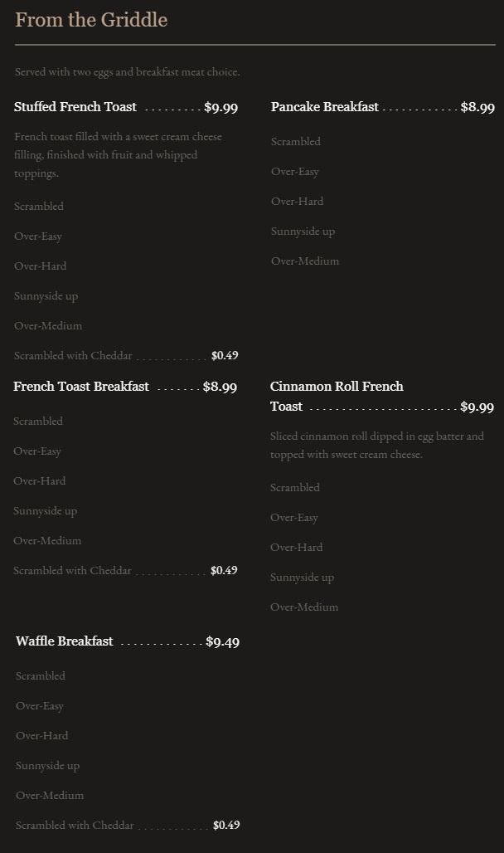The height and width of the screenshot is (853, 504).
Task: Select the French Toast Breakfast heading
Action: 81,387
